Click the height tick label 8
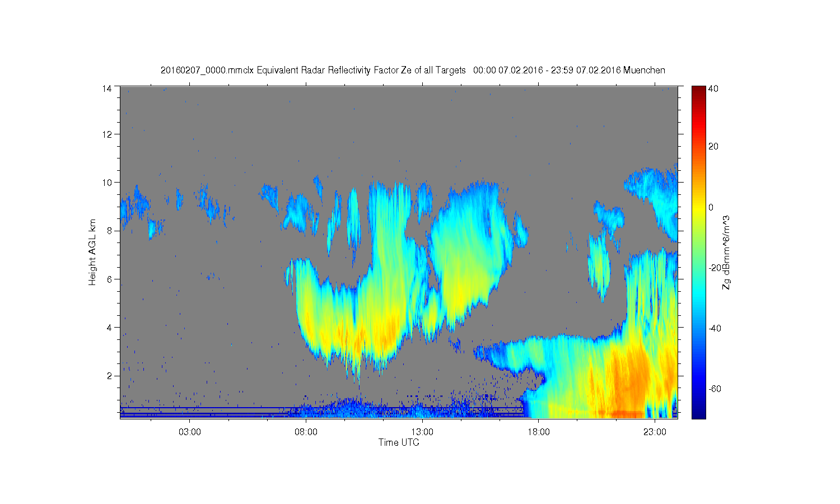 coord(110,231)
